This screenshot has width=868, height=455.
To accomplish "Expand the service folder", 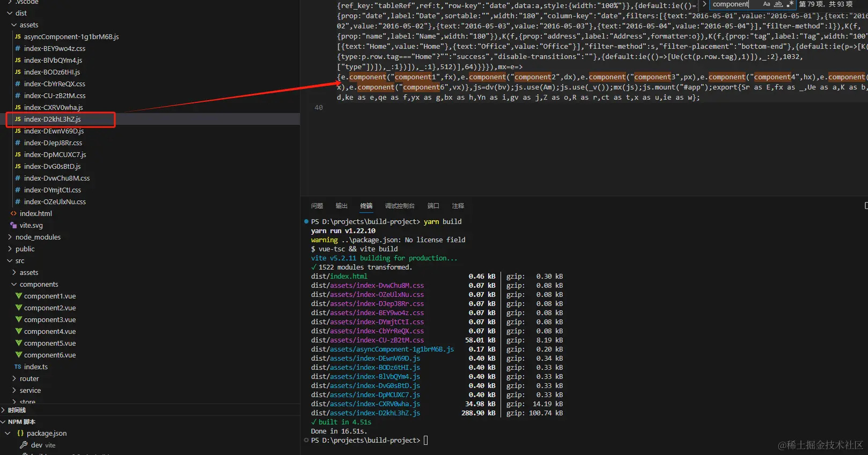I will coord(14,390).
